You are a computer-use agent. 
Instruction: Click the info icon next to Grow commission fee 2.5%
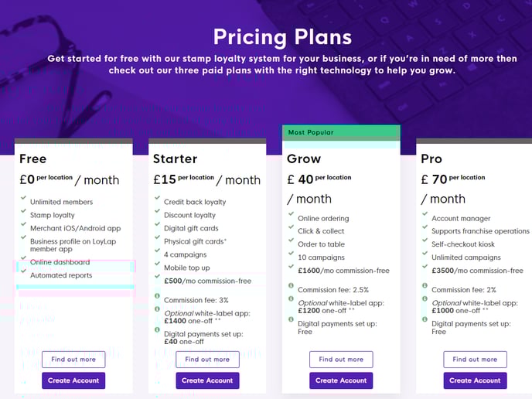tap(291, 285)
